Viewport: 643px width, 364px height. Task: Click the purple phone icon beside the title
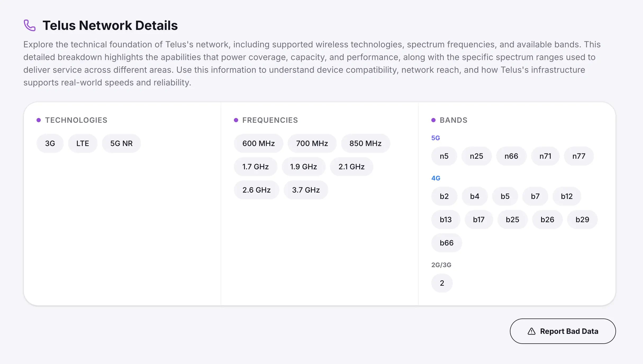click(29, 25)
